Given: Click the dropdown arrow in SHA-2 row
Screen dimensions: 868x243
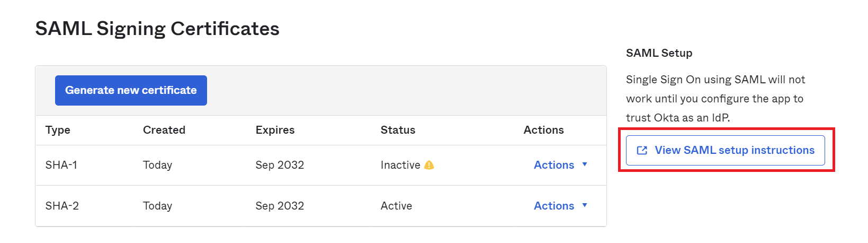Looking at the screenshot, I should pos(585,205).
